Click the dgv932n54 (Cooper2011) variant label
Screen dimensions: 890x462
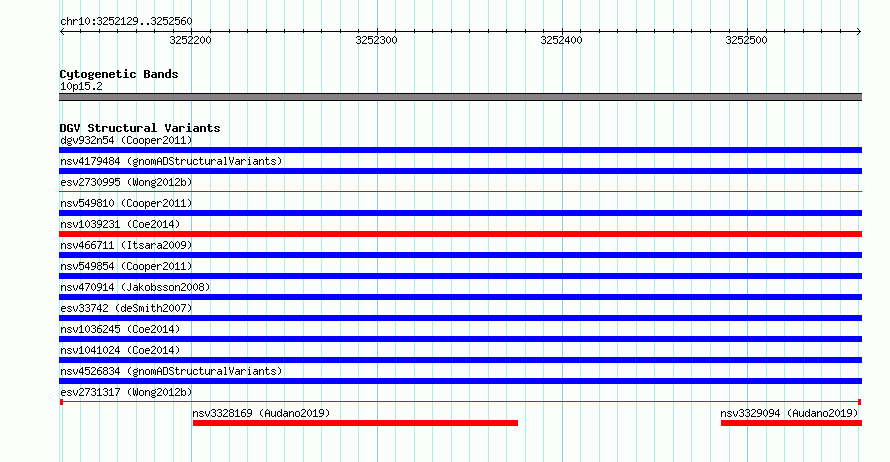(126, 140)
